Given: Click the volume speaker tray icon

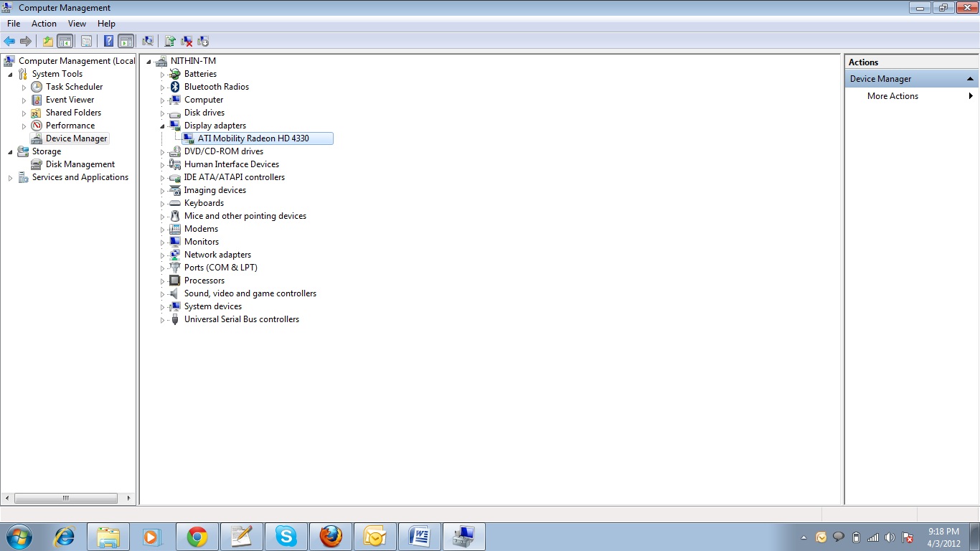Looking at the screenshot, I should click(x=890, y=537).
